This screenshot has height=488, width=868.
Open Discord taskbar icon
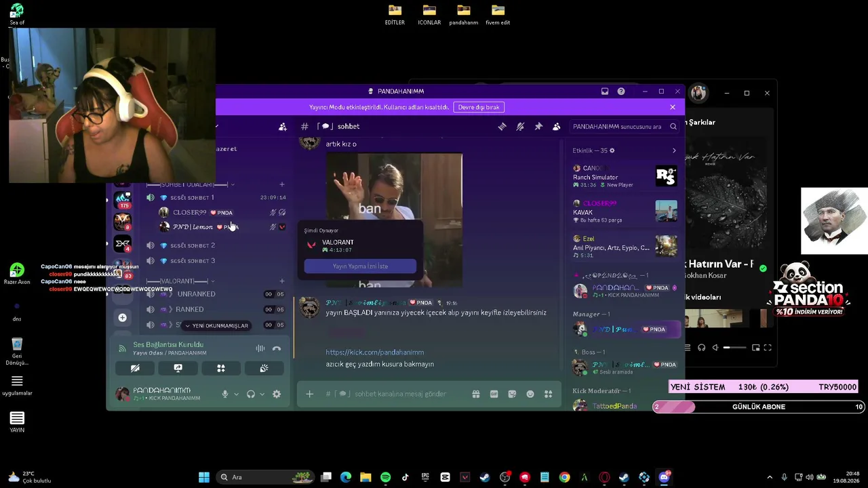(664, 477)
